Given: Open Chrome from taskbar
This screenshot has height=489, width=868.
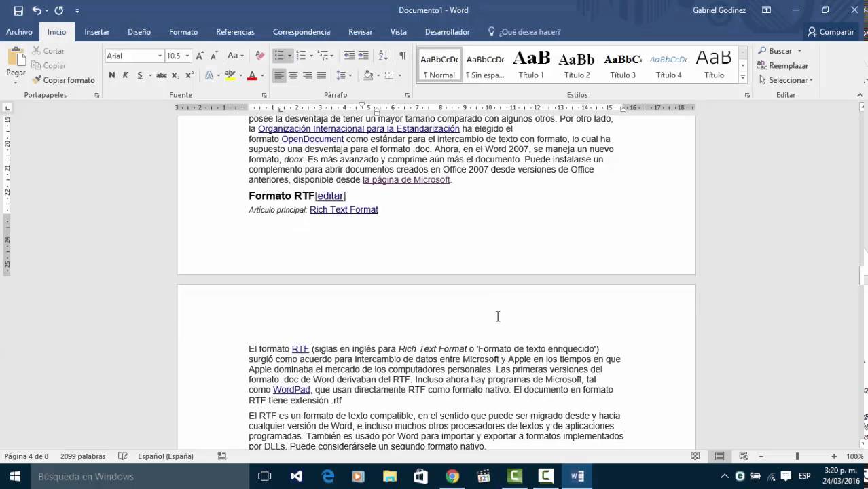Looking at the screenshot, I should [x=452, y=477].
